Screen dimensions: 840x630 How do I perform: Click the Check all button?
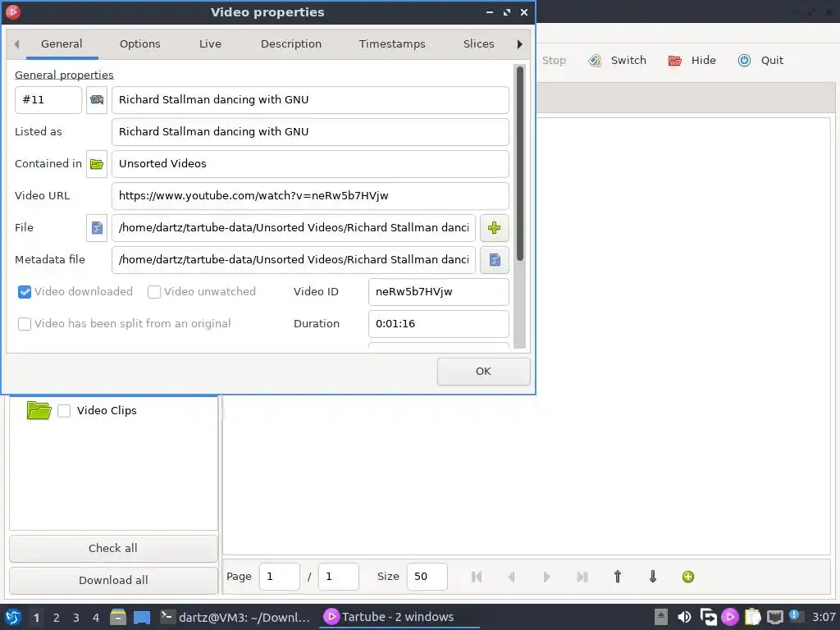coord(113,549)
